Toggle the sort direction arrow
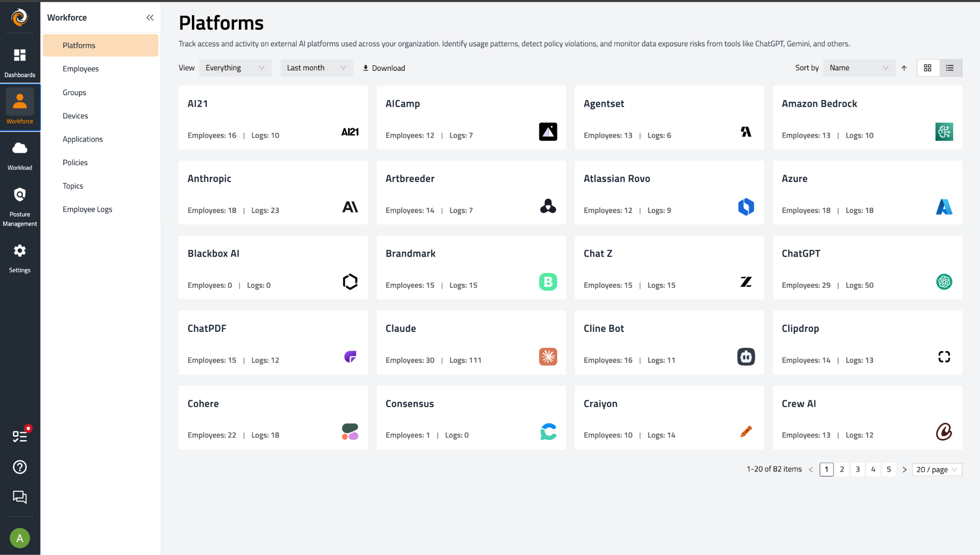 click(904, 68)
